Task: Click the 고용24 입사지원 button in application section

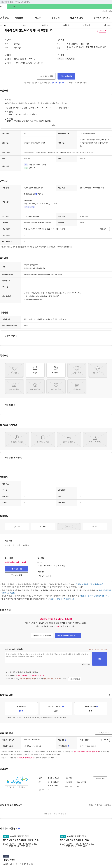Action: 16,569
